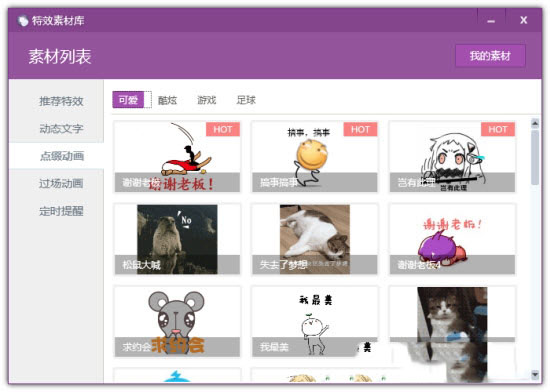This screenshot has height=392, width=550.
Task: Choose the 失去了梦想 lying cat thumbnail
Action: [x=315, y=239]
